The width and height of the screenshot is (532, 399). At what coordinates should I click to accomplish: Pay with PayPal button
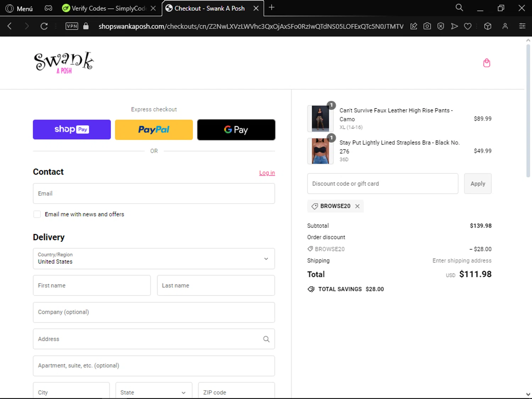click(154, 129)
